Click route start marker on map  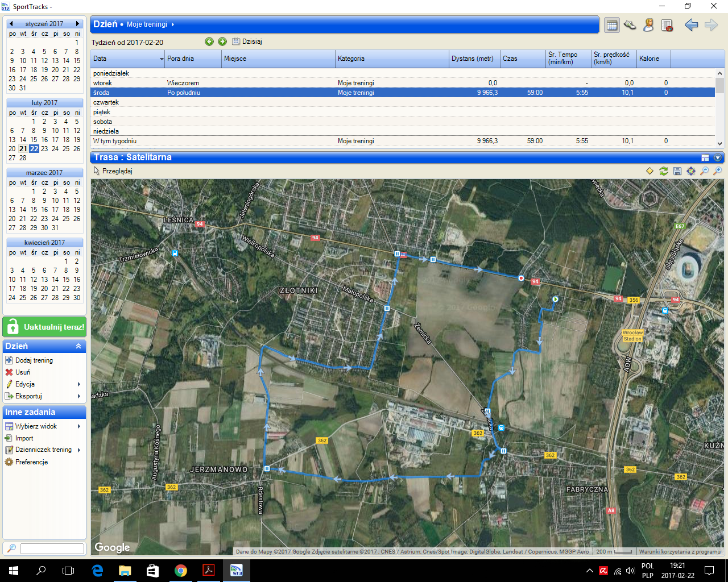(x=555, y=299)
